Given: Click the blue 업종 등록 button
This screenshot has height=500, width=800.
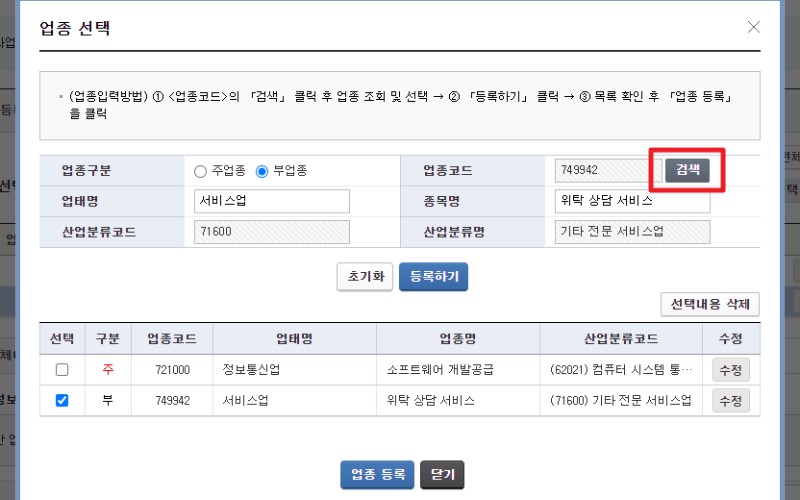Looking at the screenshot, I should 378,475.
